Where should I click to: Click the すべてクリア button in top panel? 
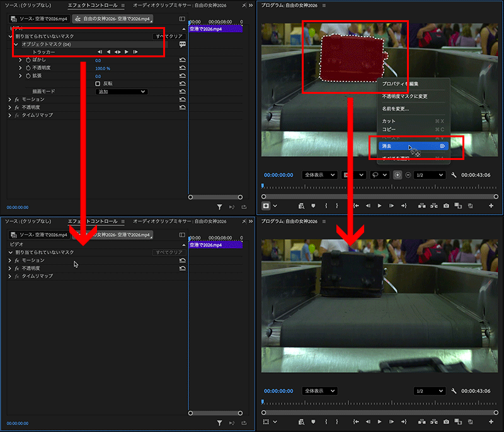(x=168, y=37)
